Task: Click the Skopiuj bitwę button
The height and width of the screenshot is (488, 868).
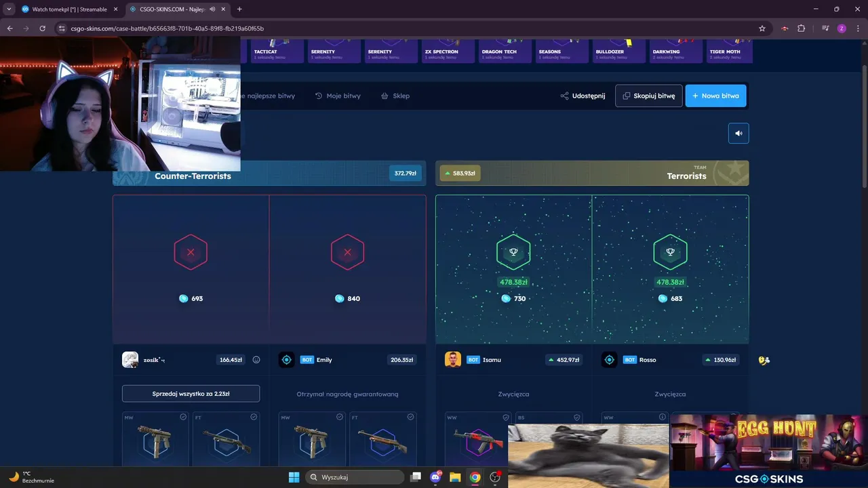Action: click(649, 96)
